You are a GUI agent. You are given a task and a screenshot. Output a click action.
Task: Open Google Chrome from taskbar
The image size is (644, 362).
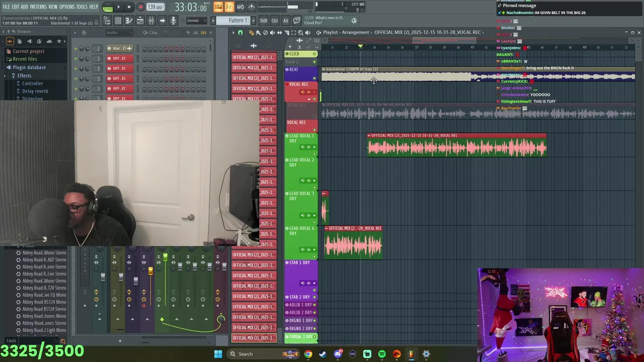click(x=308, y=354)
